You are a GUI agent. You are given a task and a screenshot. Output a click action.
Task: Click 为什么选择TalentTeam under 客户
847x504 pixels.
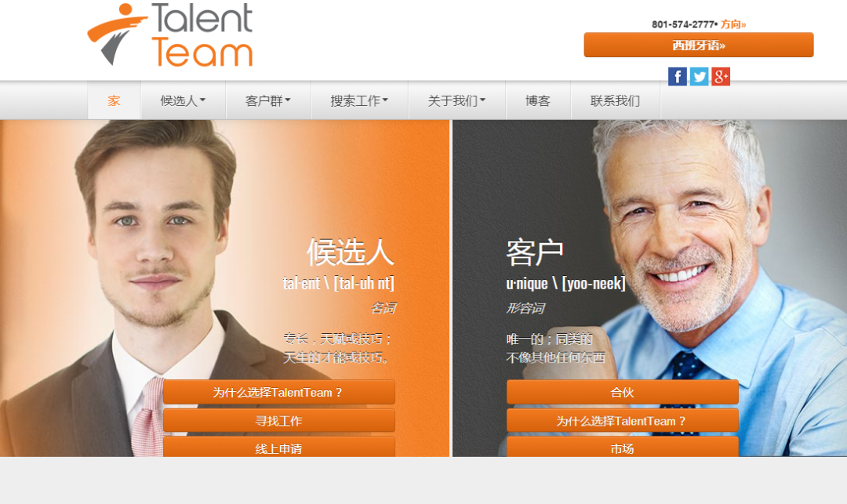(x=622, y=420)
